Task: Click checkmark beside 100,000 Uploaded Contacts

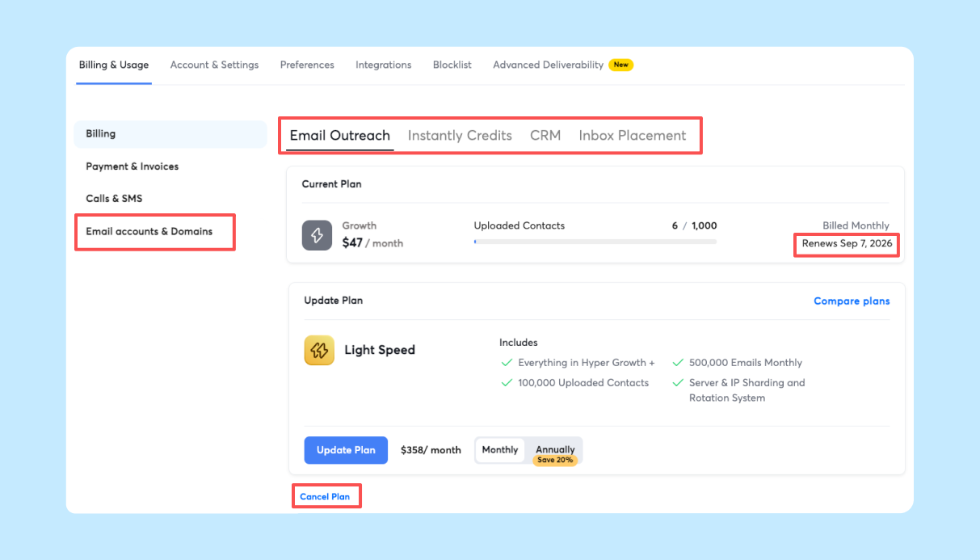Action: [x=507, y=383]
